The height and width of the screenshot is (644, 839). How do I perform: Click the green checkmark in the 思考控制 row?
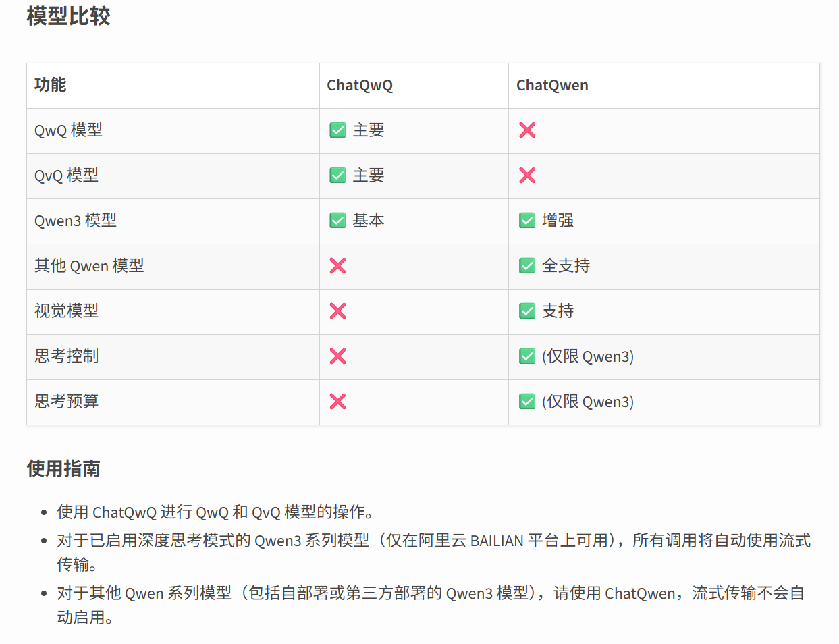(527, 356)
